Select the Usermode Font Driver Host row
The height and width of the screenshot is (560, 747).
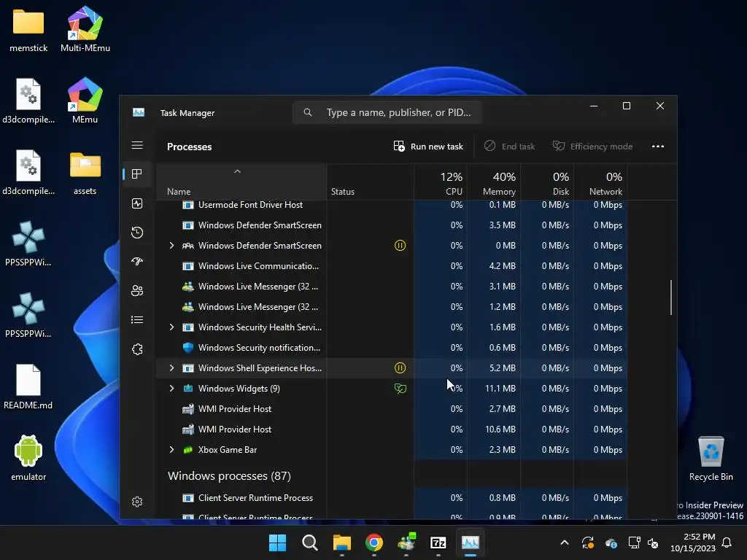[392, 205]
